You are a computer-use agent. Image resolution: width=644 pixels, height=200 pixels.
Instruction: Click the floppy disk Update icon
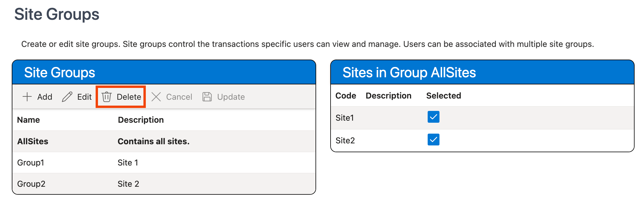coord(207,97)
